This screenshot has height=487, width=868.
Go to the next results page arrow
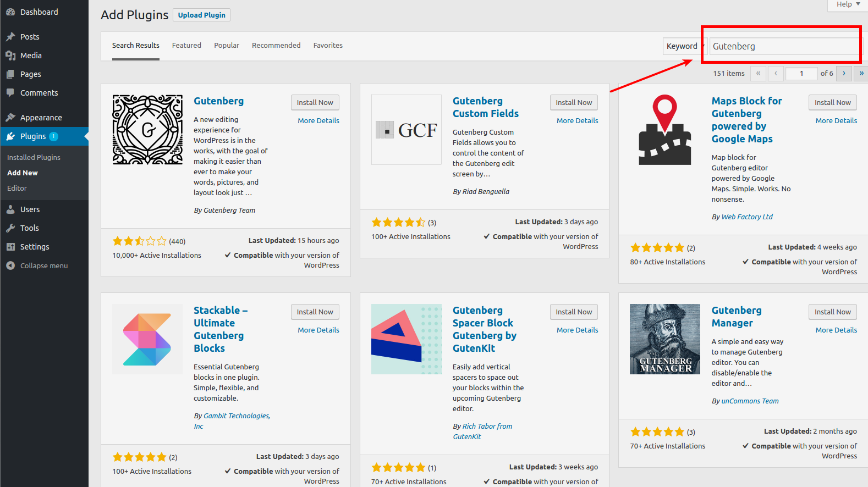844,73
